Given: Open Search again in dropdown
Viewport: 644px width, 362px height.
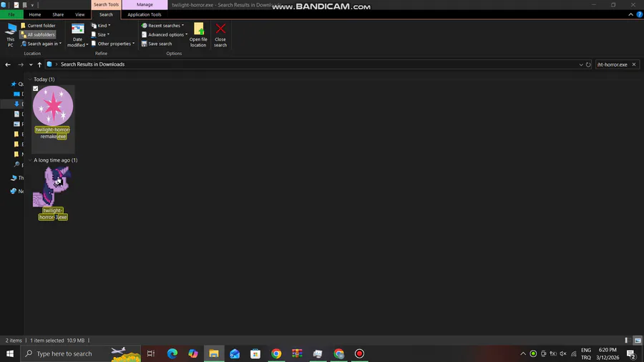Looking at the screenshot, I should (42, 44).
